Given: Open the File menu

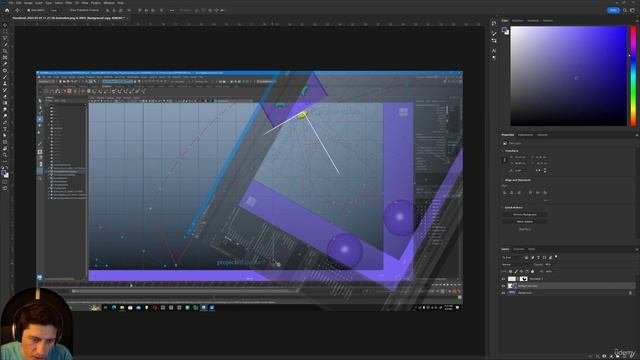Looking at the screenshot, I should point(11,3).
